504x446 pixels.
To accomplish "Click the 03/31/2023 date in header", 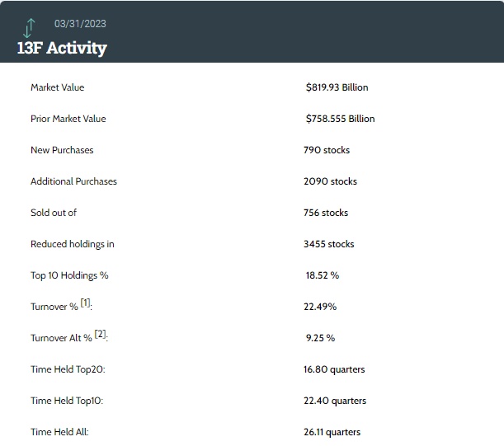I will 79,22.
